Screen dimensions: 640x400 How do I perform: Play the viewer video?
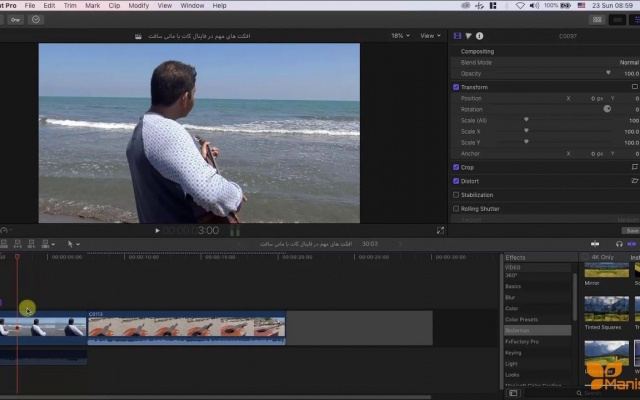point(157,231)
